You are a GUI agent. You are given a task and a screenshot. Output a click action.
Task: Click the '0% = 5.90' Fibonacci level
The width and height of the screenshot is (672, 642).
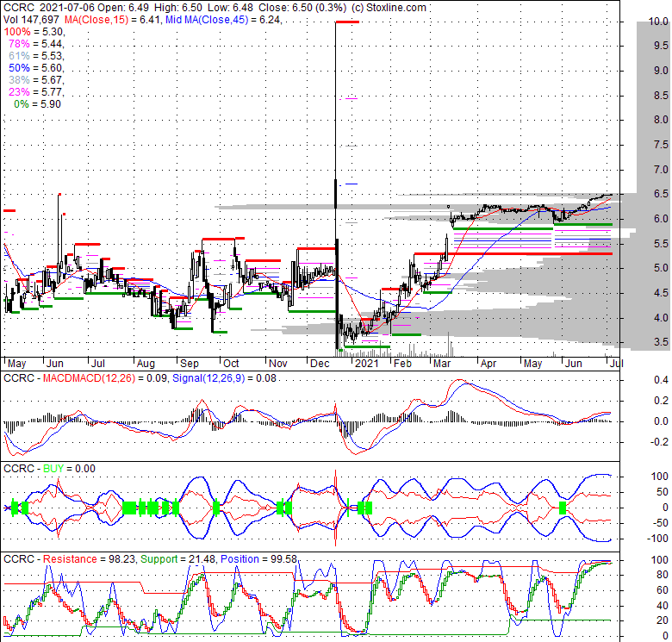tap(38, 104)
